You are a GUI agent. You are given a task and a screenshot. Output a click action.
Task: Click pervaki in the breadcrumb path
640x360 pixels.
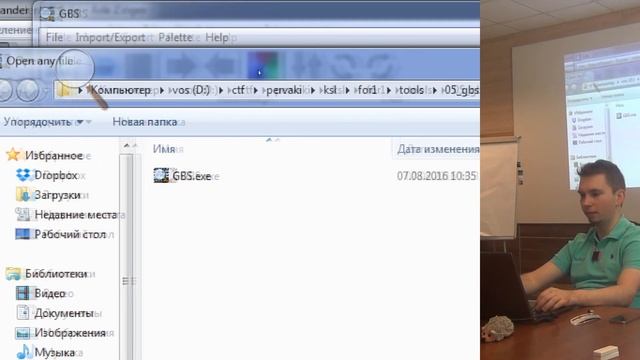pos(284,90)
